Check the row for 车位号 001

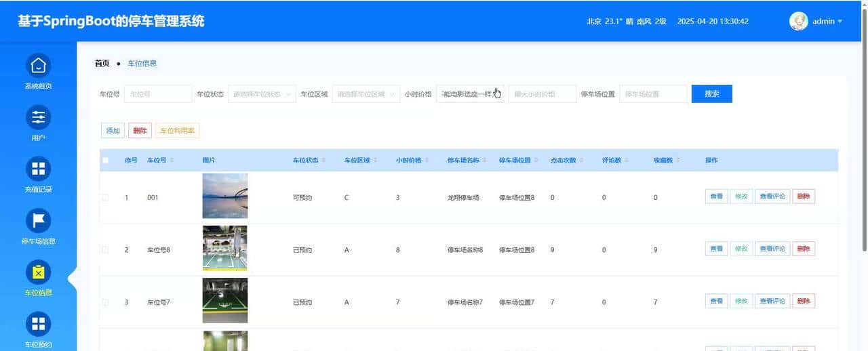[105, 198]
